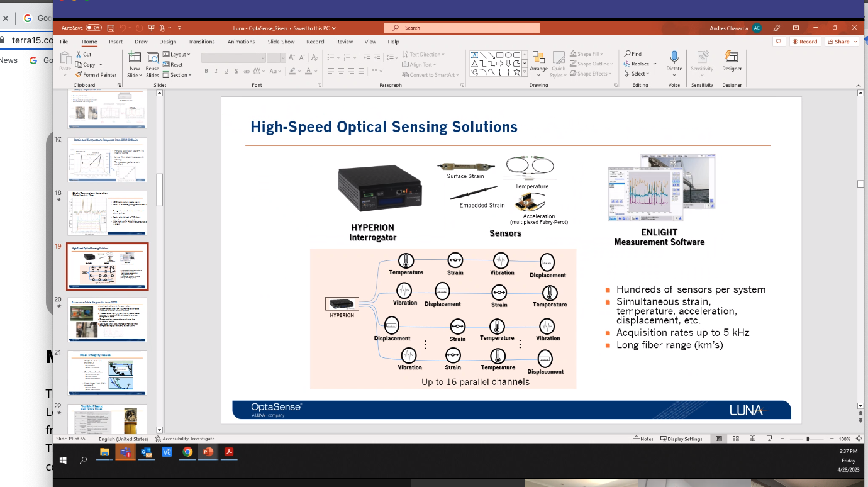Open the Copy dropdown arrow

pos(100,65)
